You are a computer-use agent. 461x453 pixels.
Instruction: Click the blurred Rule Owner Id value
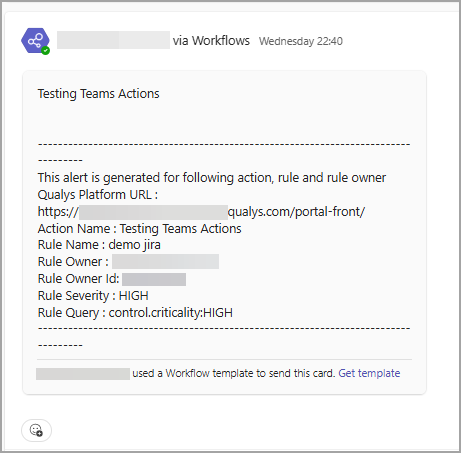pos(154,279)
